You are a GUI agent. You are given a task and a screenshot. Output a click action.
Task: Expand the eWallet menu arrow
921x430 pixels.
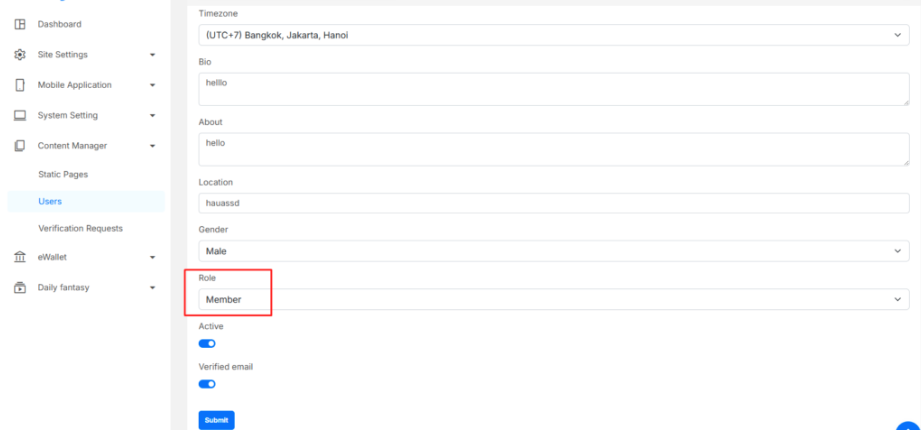153,257
